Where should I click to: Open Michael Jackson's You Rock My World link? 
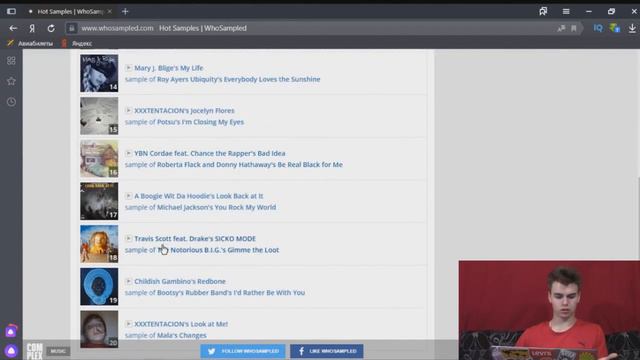click(217, 207)
